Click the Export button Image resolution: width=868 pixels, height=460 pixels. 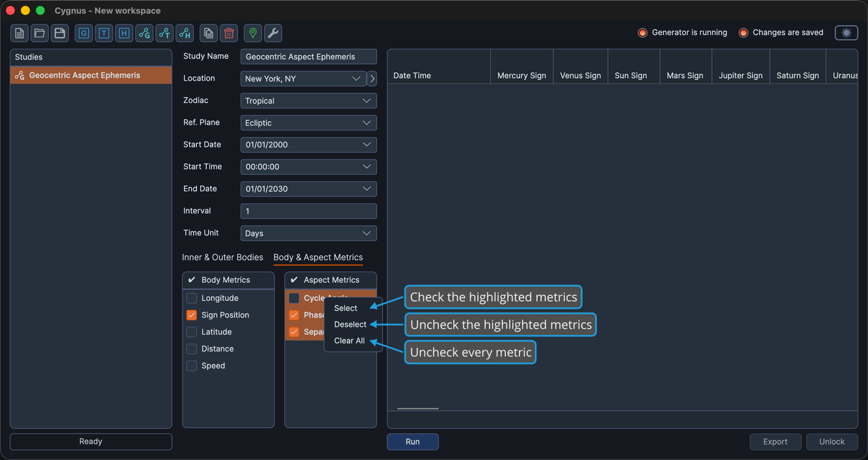(776, 442)
